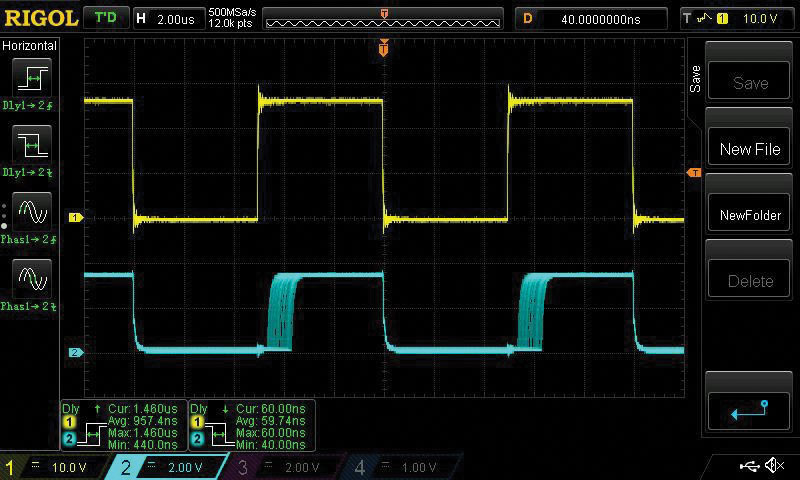Click the orange trigger position marker atop the grid
Screen dimensions: 800x480
tap(384, 48)
